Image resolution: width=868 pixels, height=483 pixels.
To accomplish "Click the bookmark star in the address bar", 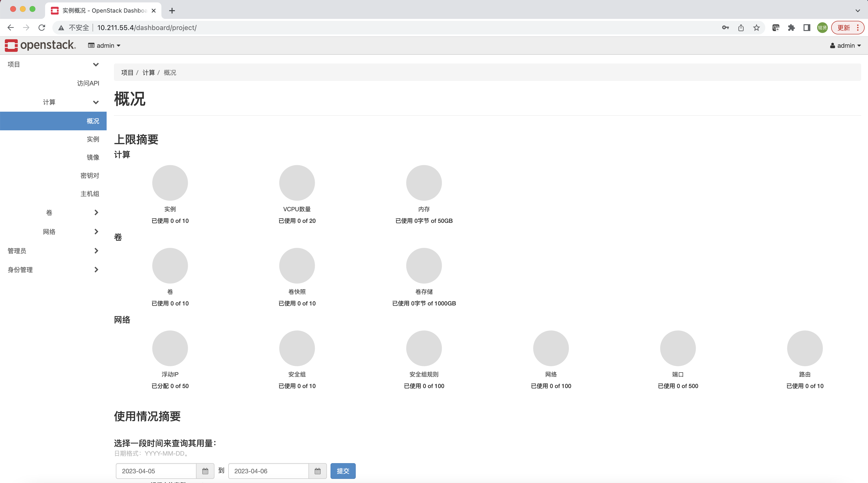I will 757,28.
